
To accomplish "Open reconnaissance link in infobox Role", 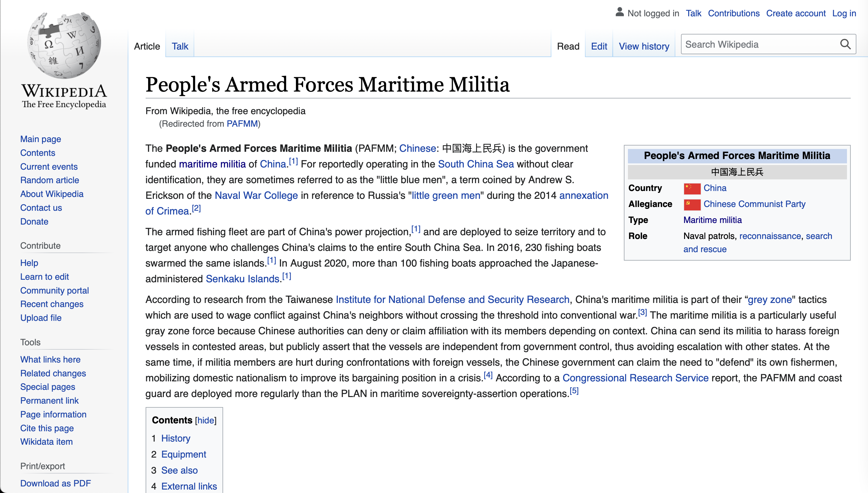I will (770, 236).
